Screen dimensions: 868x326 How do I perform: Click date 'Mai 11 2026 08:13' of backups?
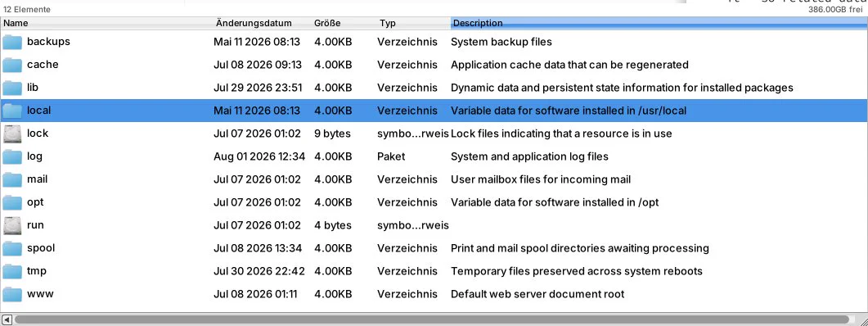pos(257,42)
